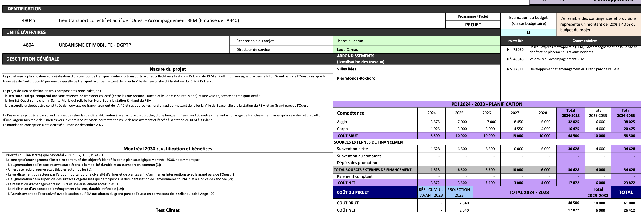Image resolution: width=644 pixels, height=212 pixels.
Task: Select business unit number 4804
Action: tap(28, 45)
